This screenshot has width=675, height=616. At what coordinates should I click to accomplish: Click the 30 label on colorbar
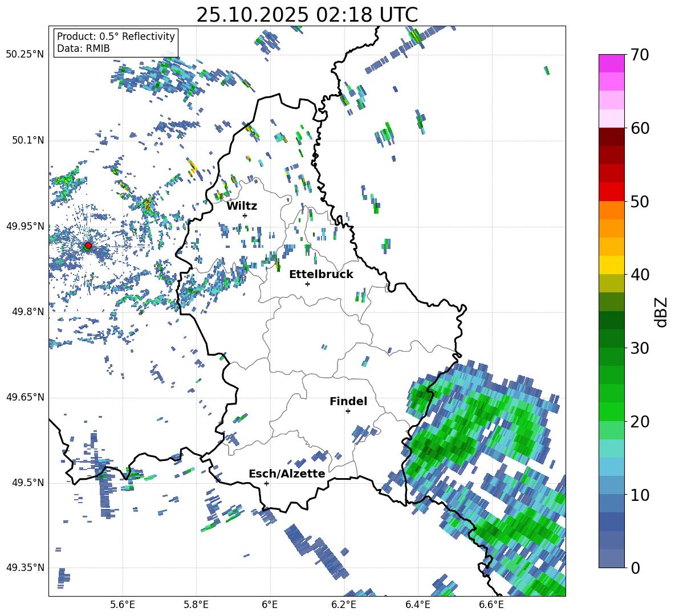tap(639, 348)
